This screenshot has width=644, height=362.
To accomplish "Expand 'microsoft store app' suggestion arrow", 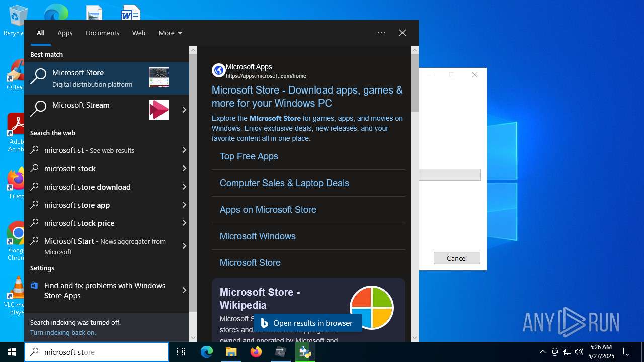I will point(184,205).
